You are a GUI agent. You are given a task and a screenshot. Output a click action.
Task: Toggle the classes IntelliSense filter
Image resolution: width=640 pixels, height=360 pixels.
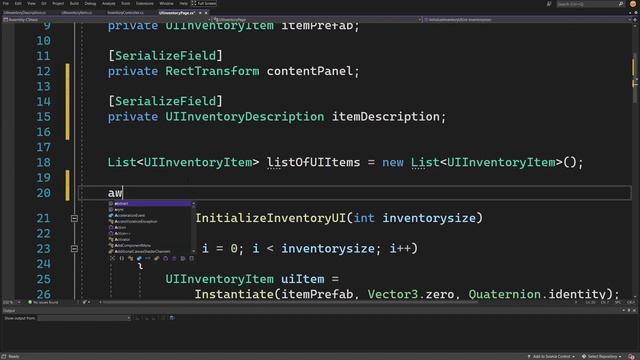point(131,258)
